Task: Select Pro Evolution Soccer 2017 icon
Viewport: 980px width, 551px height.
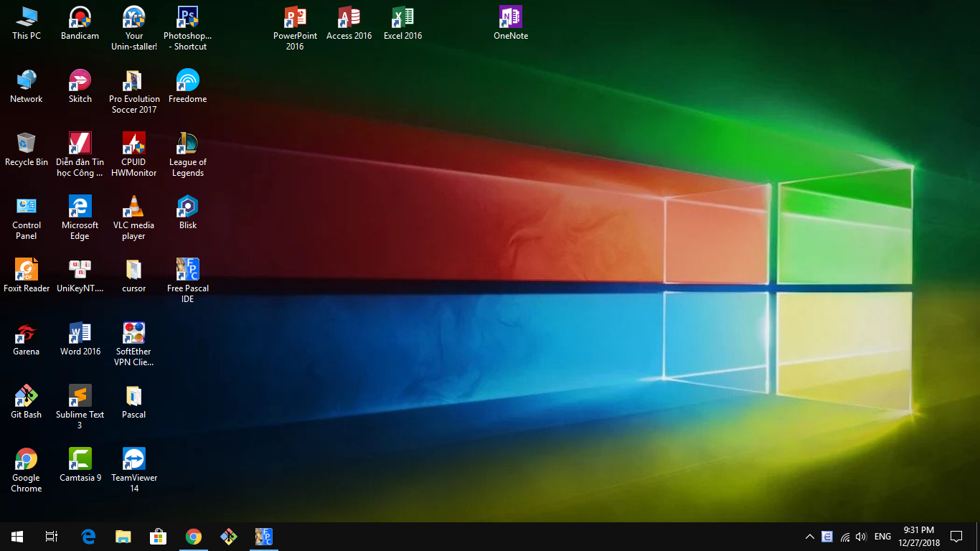Action: [134, 92]
